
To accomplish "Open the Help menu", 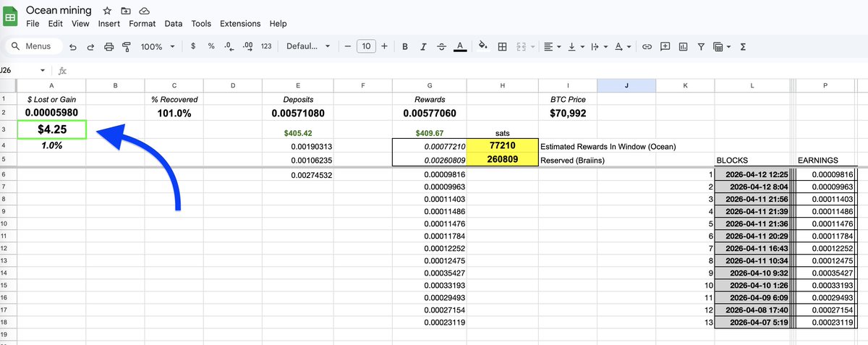I will (278, 24).
